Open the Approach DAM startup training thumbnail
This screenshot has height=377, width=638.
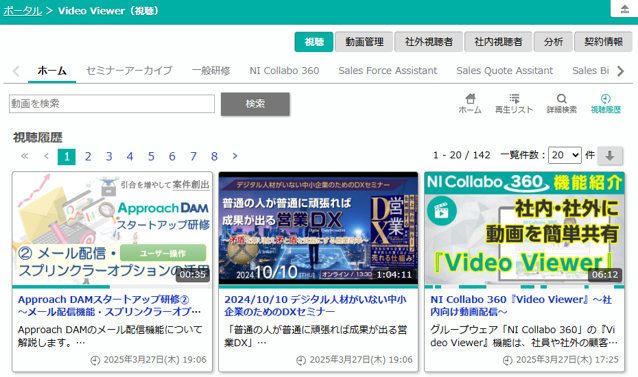112,228
